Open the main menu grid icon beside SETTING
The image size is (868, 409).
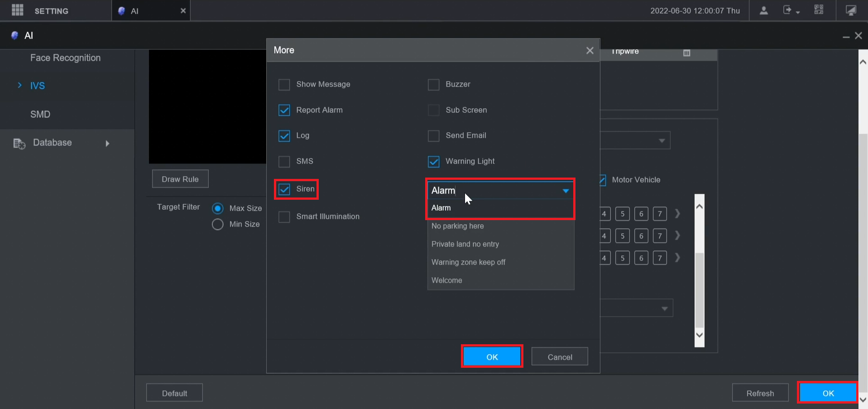pos(17,10)
